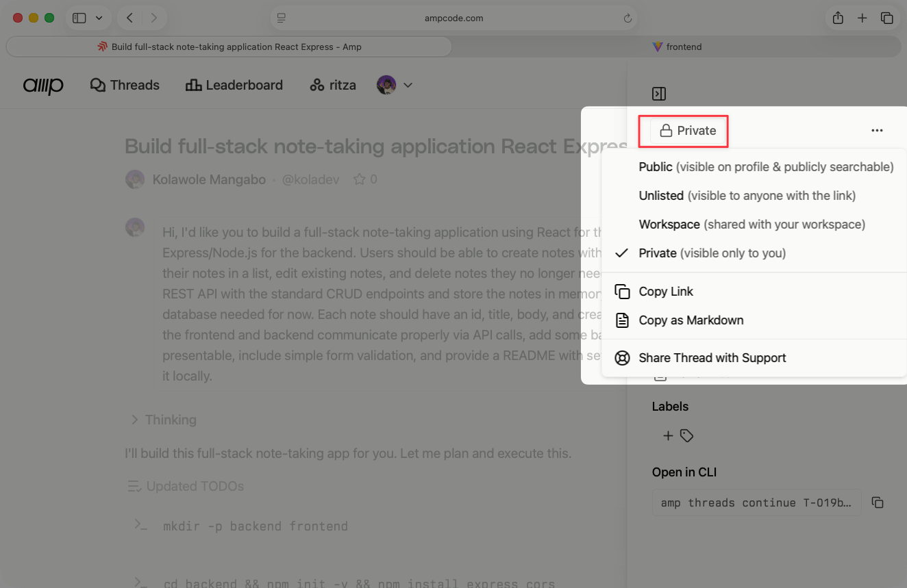Collapse the share panel with sidebar icon
Screen dimensions: 907x588
click(658, 94)
